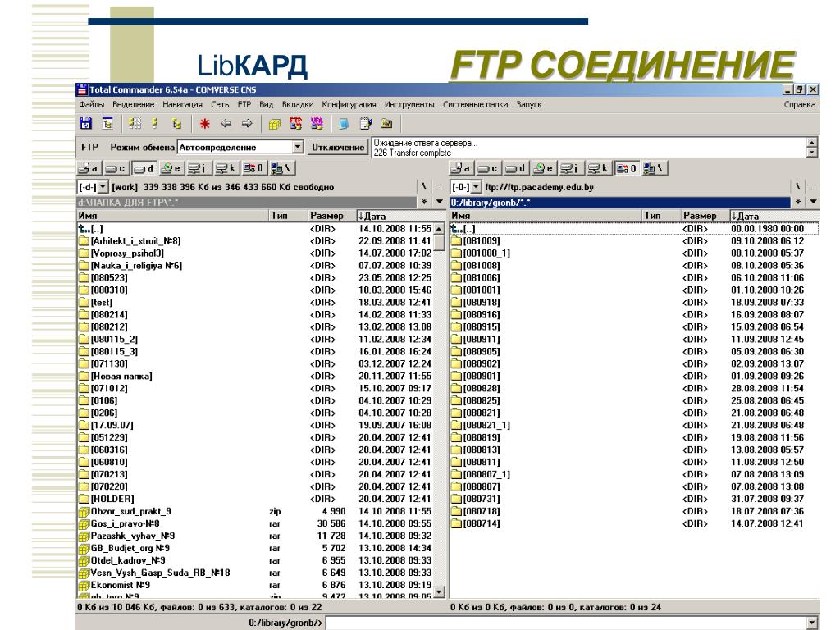The width and height of the screenshot is (840, 630).
Task: Click the Отключение disconnect button
Action: [x=337, y=147]
